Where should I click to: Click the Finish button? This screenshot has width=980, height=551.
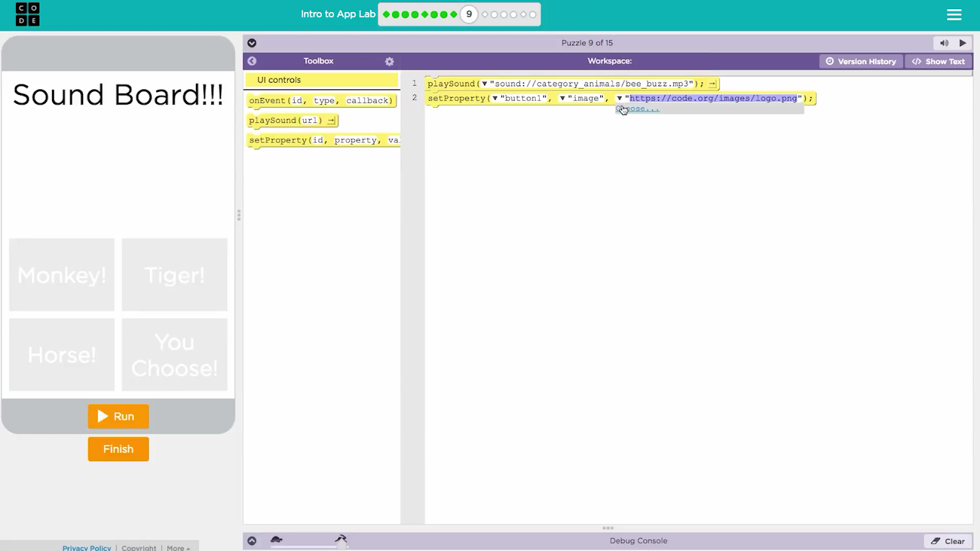(118, 449)
